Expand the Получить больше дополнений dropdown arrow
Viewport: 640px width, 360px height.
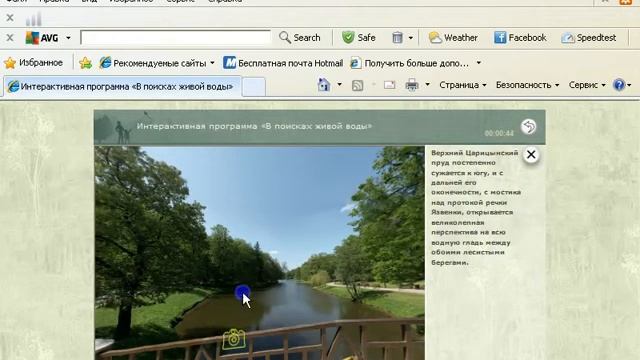pos(478,63)
